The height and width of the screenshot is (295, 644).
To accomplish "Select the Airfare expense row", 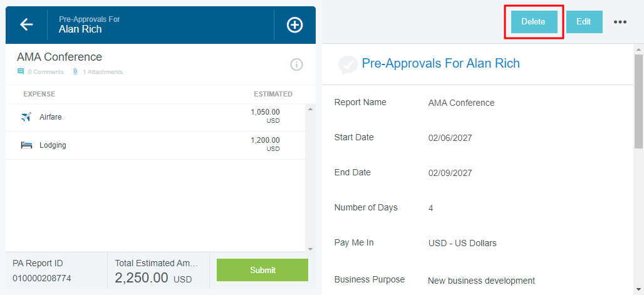I will tap(150, 117).
